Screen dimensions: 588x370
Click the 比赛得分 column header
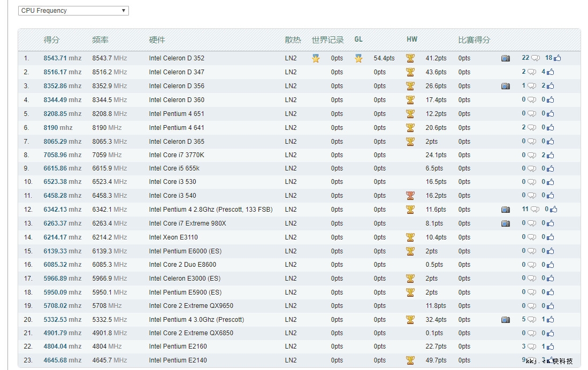pyautogui.click(x=474, y=40)
